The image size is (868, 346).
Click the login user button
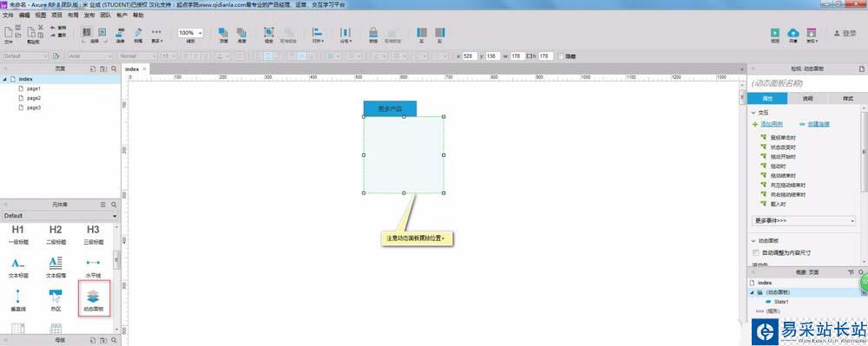845,33
